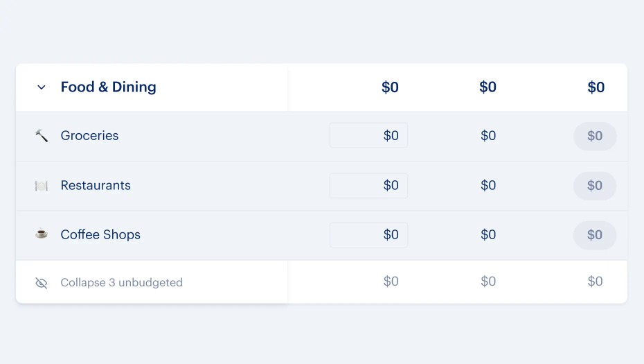Click the crossed-out eye icon
644x364 pixels.
tap(42, 283)
